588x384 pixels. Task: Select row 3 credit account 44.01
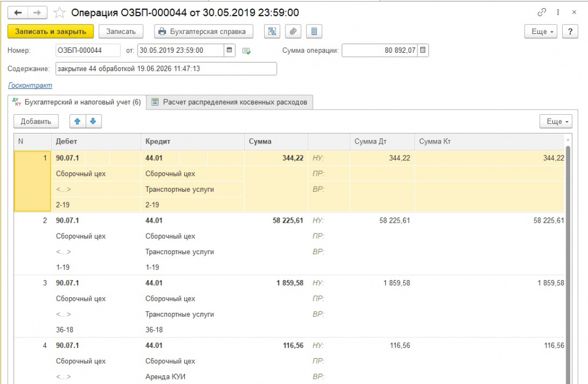tap(154, 283)
